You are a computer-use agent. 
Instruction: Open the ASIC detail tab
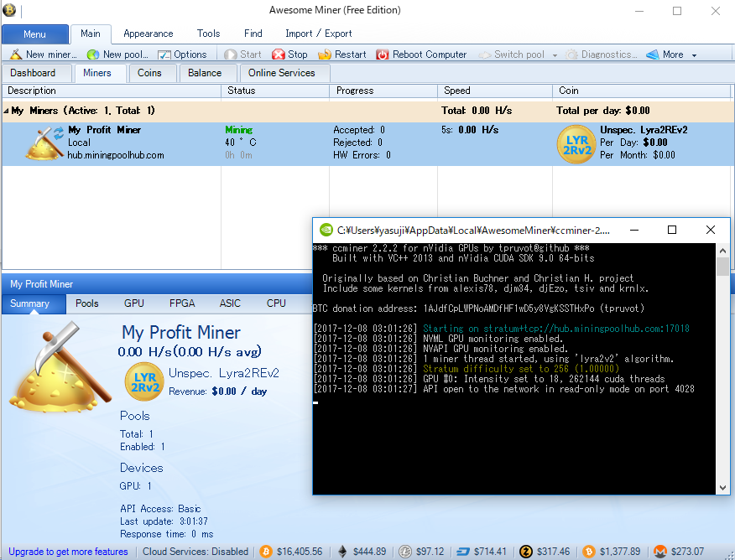230,303
